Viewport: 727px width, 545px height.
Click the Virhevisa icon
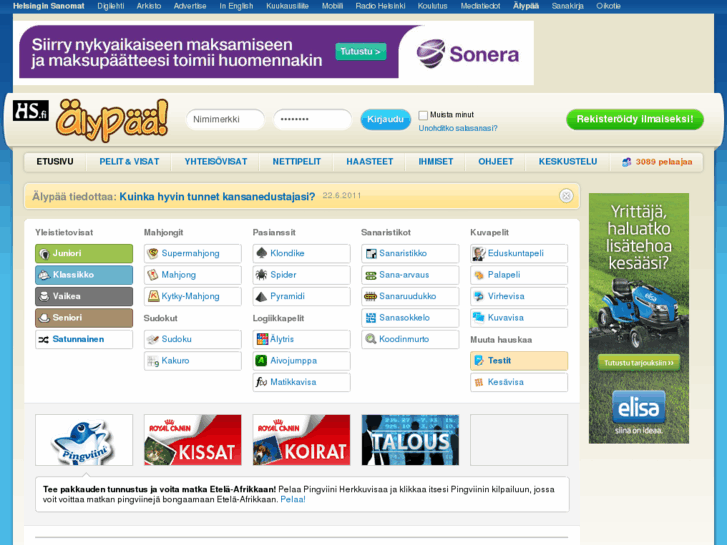(479, 296)
